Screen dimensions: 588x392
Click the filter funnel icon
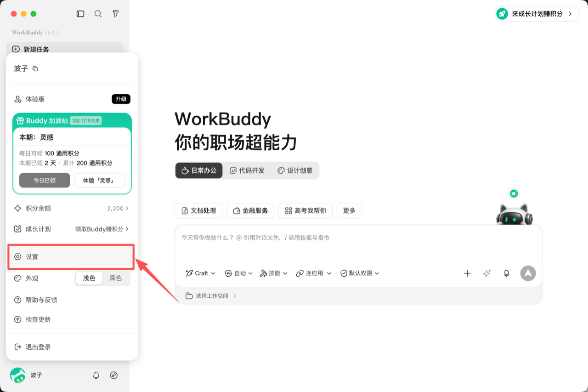pos(116,14)
